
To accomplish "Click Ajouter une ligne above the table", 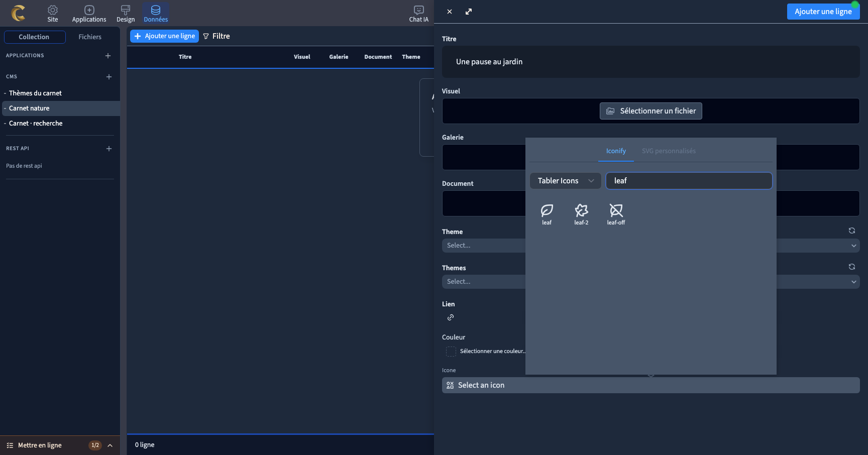I will pos(165,36).
